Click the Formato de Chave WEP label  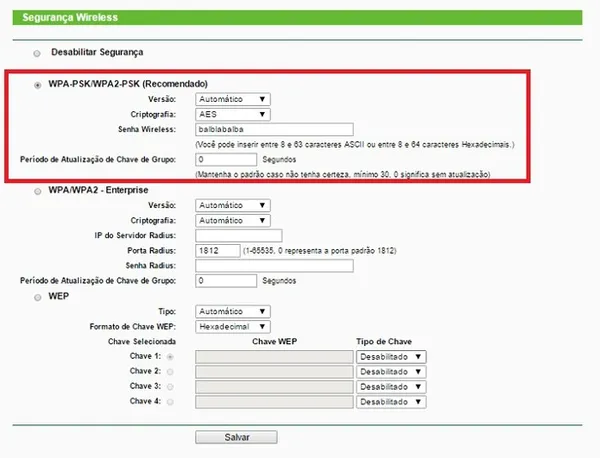tap(133, 327)
